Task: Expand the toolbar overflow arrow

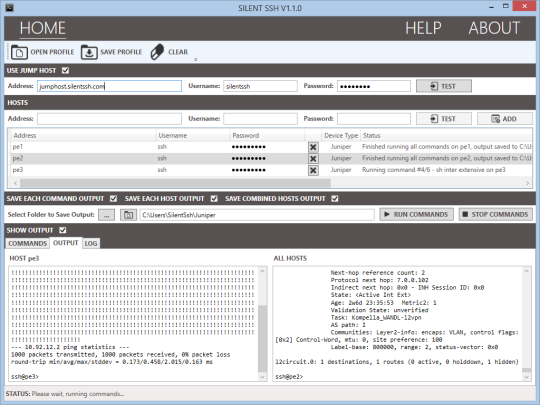Action: click(x=196, y=60)
